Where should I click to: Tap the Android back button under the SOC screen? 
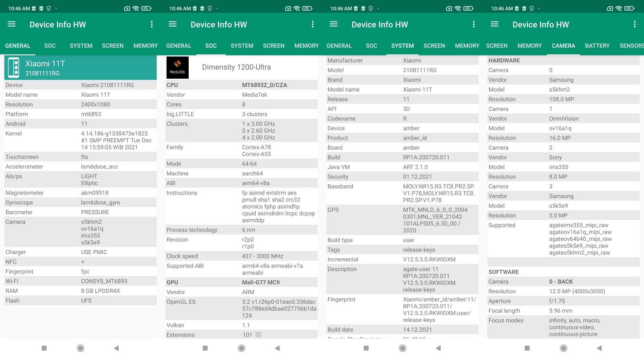(x=277, y=348)
